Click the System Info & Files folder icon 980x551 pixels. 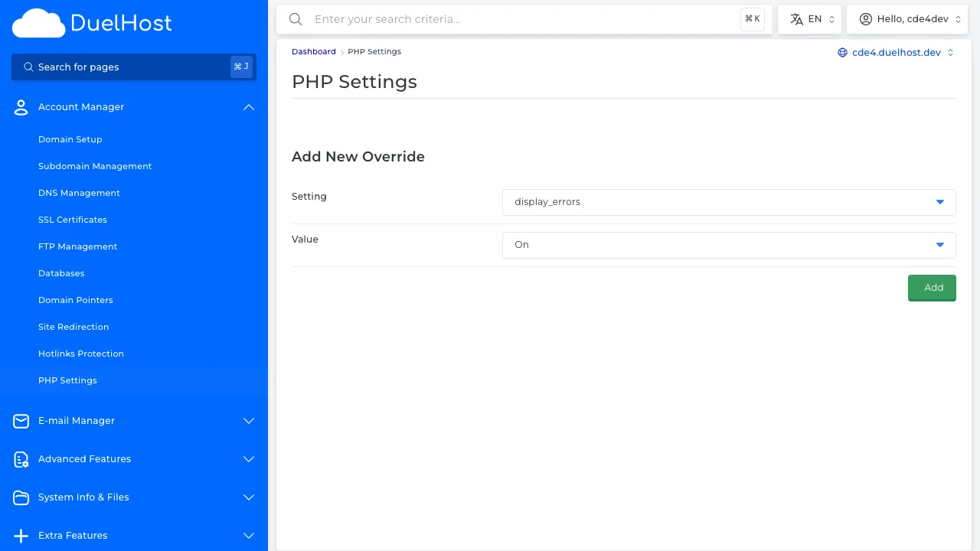pyautogui.click(x=21, y=497)
